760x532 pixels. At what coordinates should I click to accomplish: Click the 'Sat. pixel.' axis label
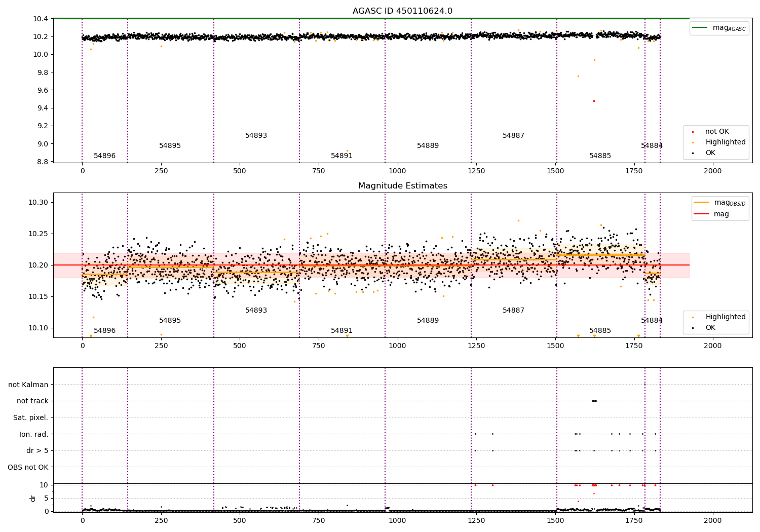(x=31, y=417)
